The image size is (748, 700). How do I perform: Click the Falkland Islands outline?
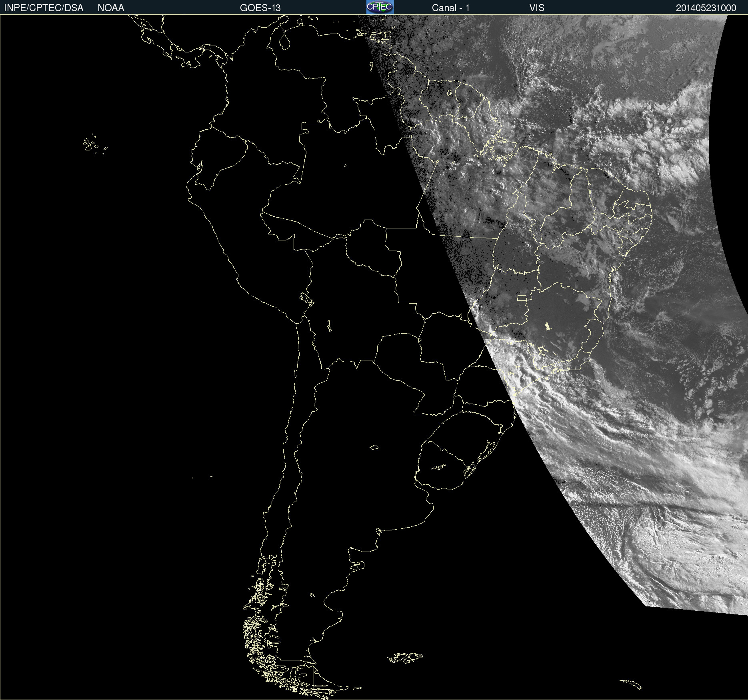point(405,658)
